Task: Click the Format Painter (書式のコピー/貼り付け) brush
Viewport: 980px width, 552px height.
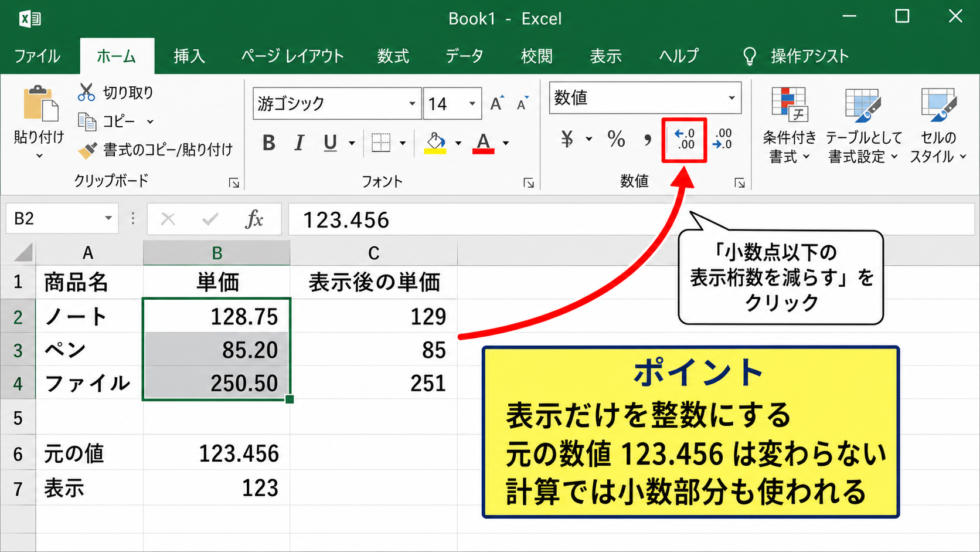Action: pos(87,150)
